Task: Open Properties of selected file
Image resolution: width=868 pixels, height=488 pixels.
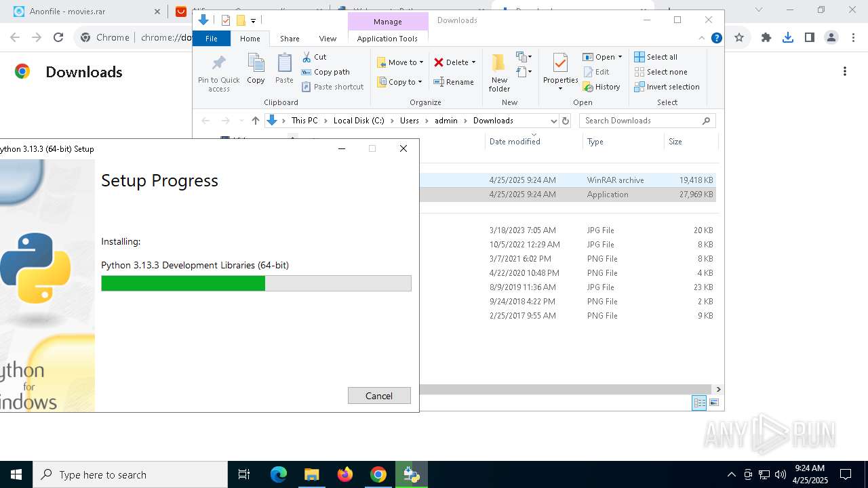Action: pyautogui.click(x=560, y=72)
